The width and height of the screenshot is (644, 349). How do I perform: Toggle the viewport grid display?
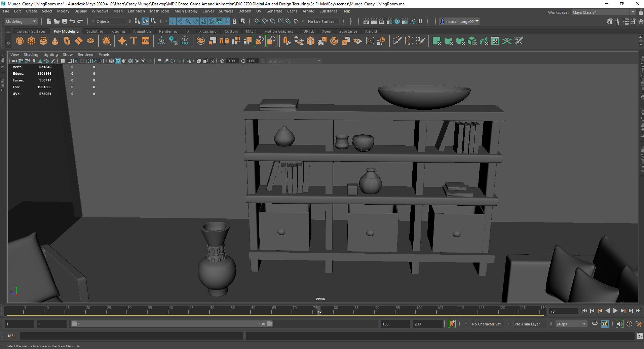[x=63, y=61]
